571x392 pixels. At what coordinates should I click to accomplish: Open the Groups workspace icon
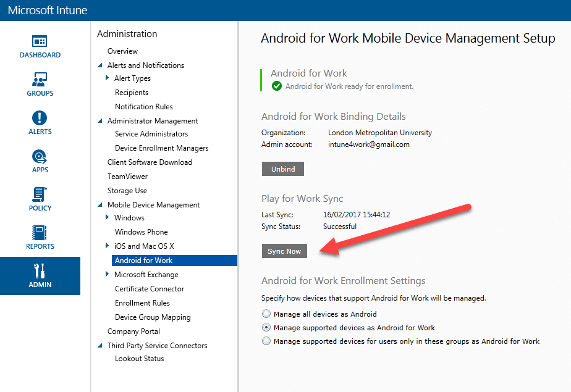pyautogui.click(x=40, y=79)
